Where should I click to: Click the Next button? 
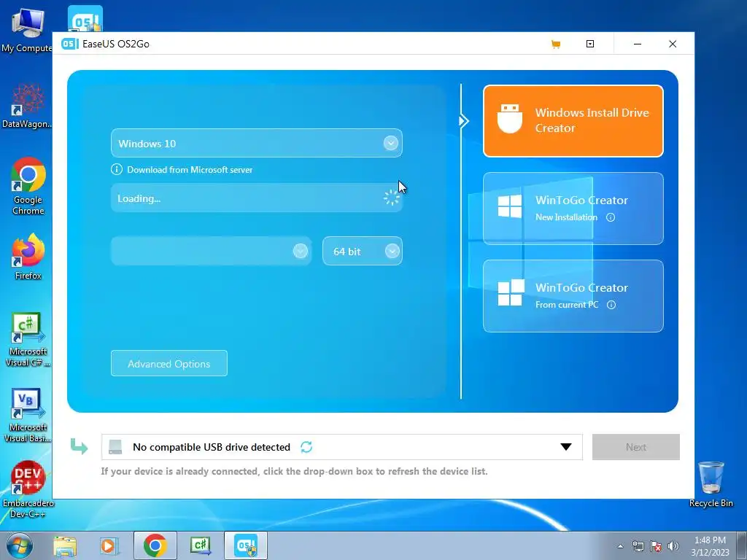click(636, 447)
